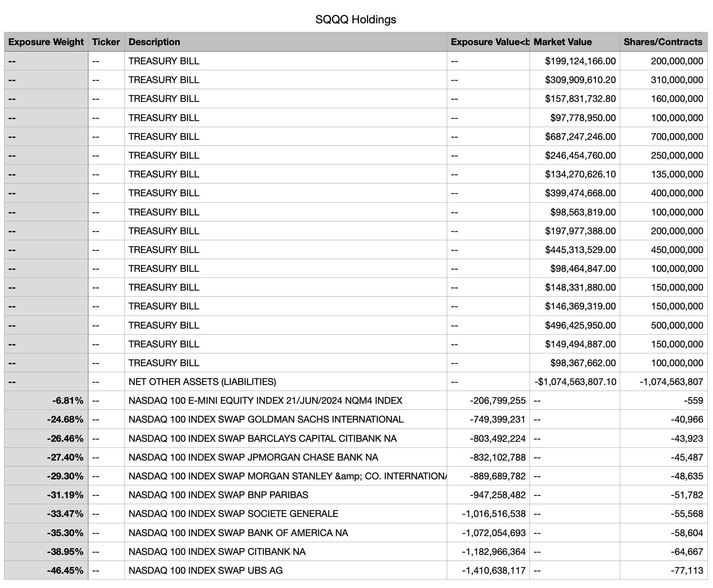Click the Exposure Value column header
This screenshot has width=713, height=588.
coord(488,42)
